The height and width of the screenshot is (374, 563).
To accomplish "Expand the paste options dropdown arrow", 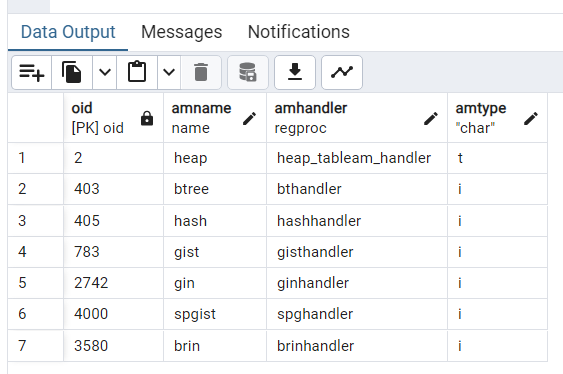I will [x=169, y=73].
